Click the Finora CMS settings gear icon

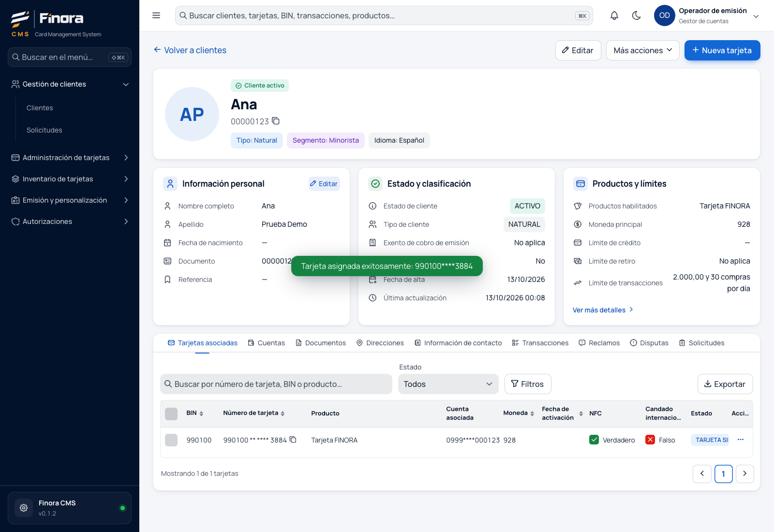pyautogui.click(x=24, y=508)
